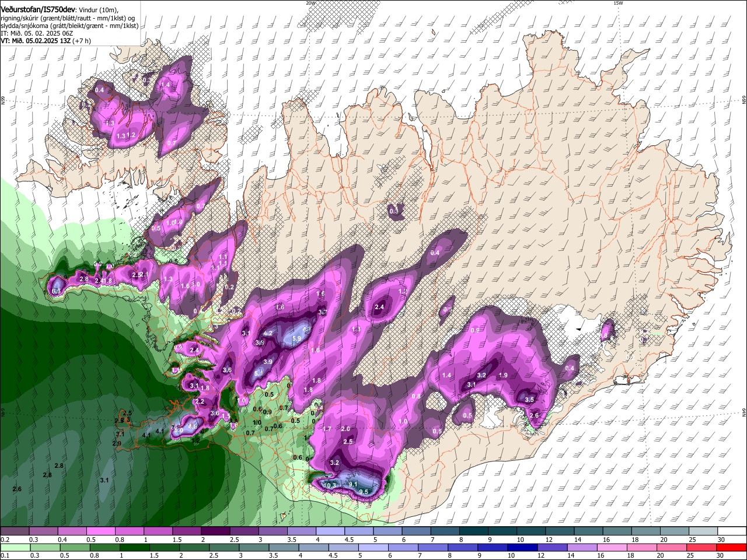Image resolution: width=747 pixels, height=560 pixels.
Task: Click the '3.9' precipitation value on the map
Action: [267, 362]
